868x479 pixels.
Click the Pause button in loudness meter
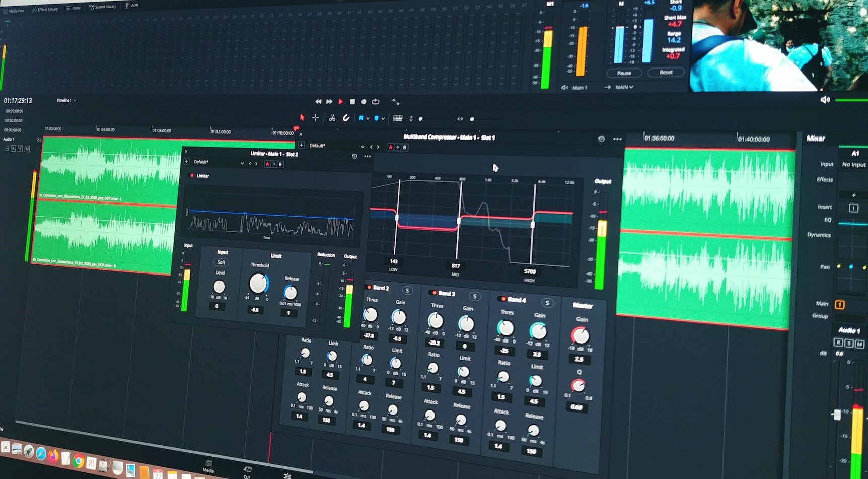(624, 73)
